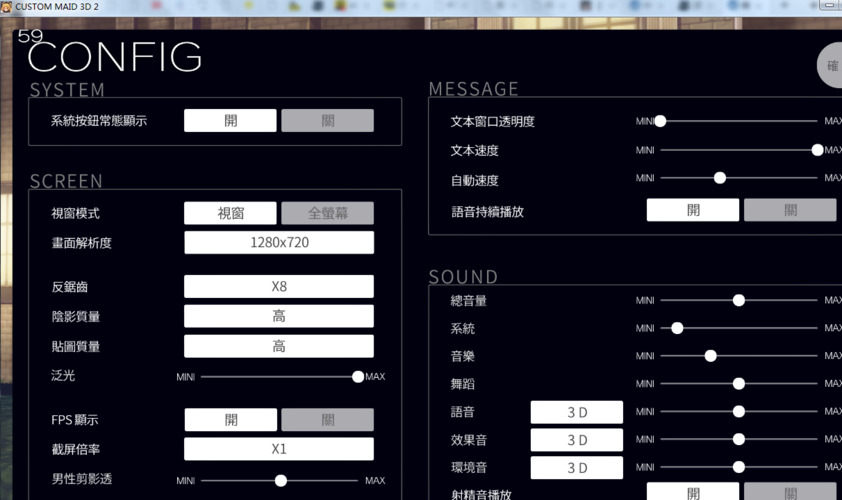This screenshot has width=842, height=500.
Task: Turn on 系統按鈕常態顯示 with 開
Action: 230,120
